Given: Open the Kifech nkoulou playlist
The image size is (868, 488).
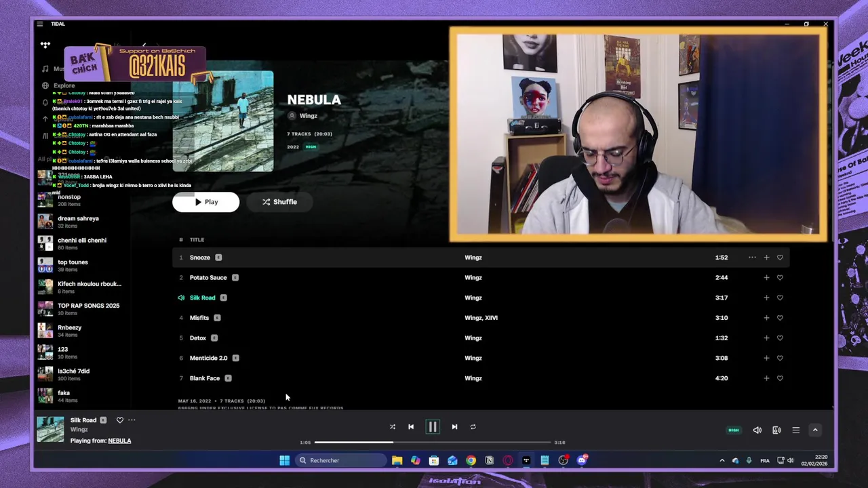Looking at the screenshot, I should tap(89, 284).
